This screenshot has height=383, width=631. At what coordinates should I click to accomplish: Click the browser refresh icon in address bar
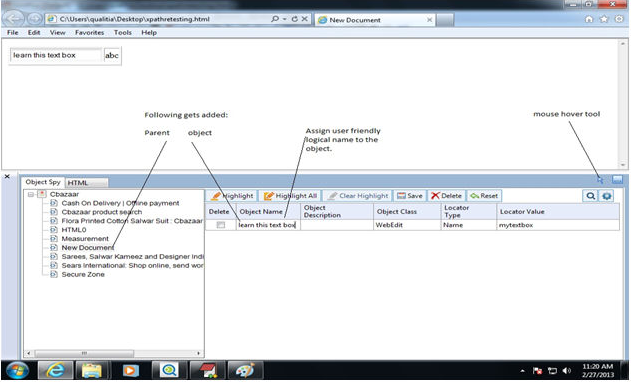[x=295, y=19]
